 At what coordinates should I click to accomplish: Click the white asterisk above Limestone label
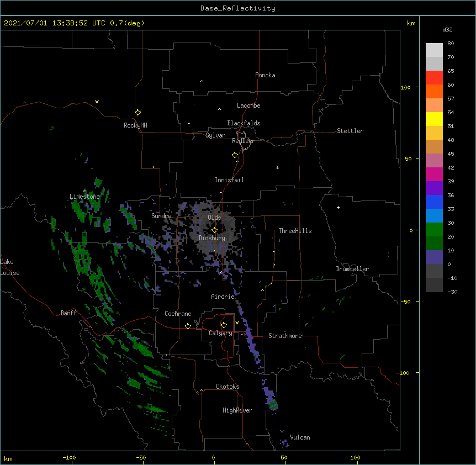[84, 191]
